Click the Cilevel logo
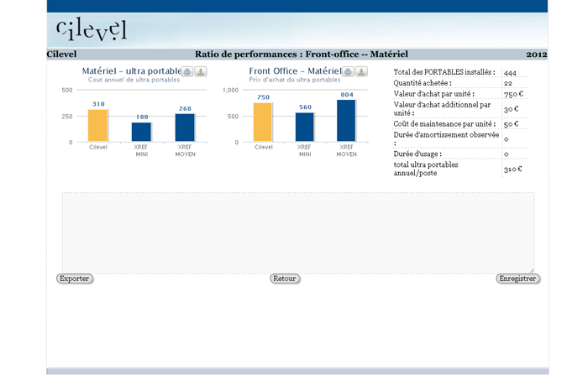588x386 pixels. 91,30
